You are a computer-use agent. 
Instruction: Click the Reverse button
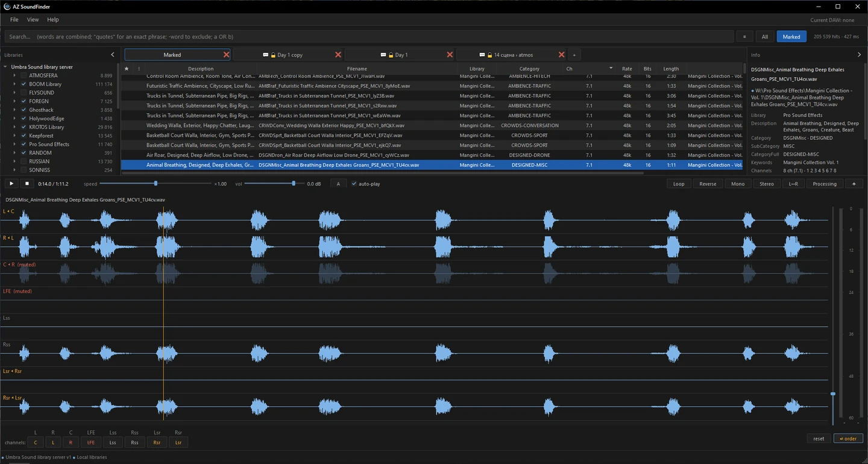pyautogui.click(x=708, y=184)
